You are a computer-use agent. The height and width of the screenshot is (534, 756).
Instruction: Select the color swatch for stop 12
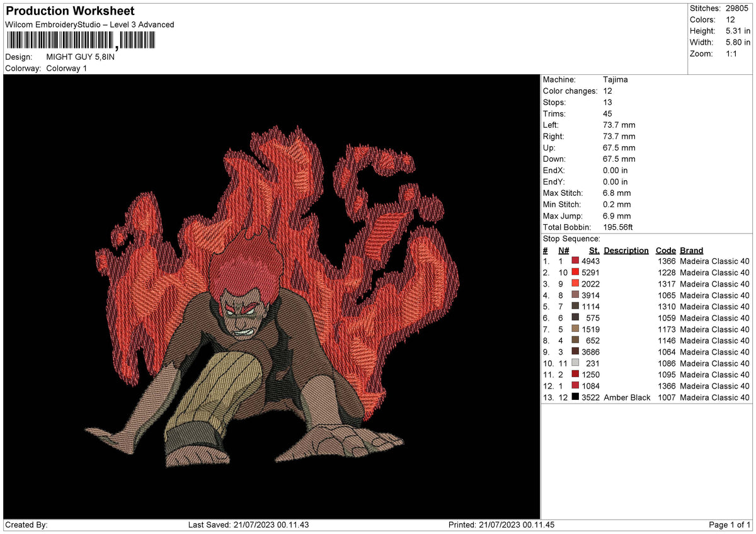[575, 386]
